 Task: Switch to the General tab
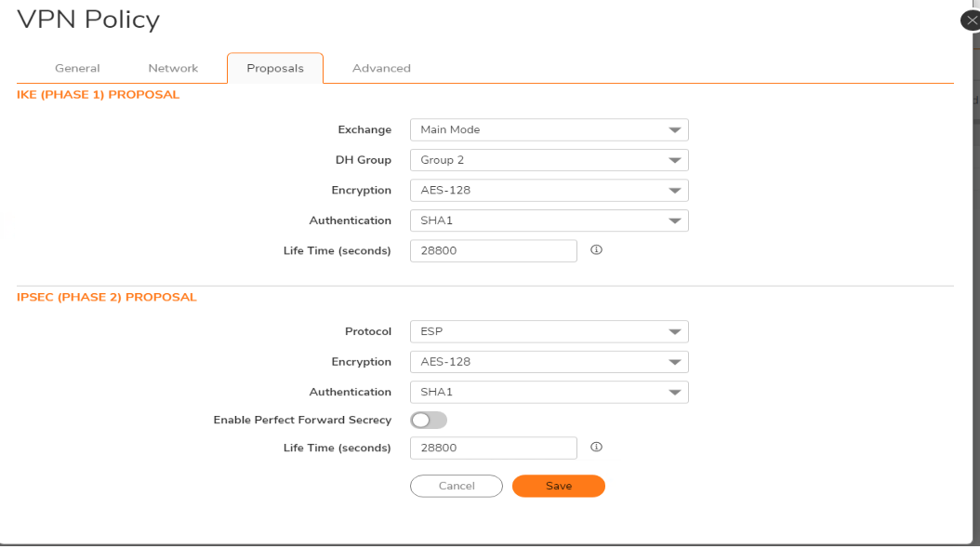click(x=77, y=68)
